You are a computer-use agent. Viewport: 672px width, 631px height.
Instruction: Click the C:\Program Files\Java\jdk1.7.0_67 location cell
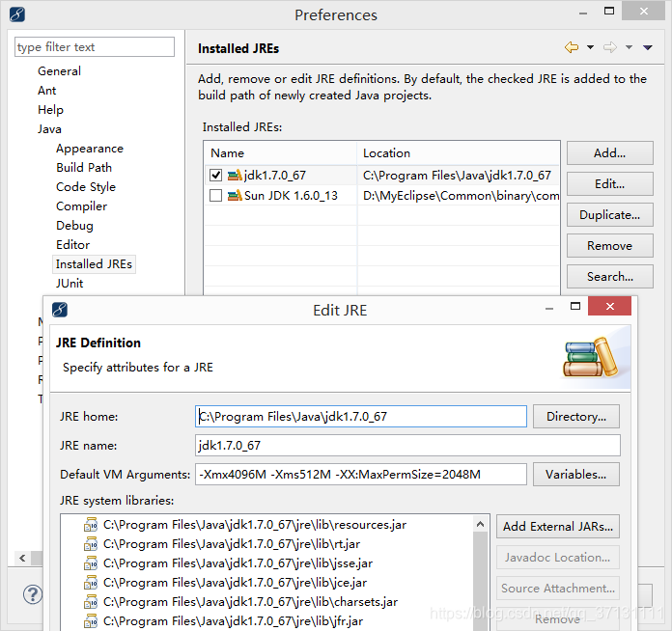pyautogui.click(x=457, y=176)
